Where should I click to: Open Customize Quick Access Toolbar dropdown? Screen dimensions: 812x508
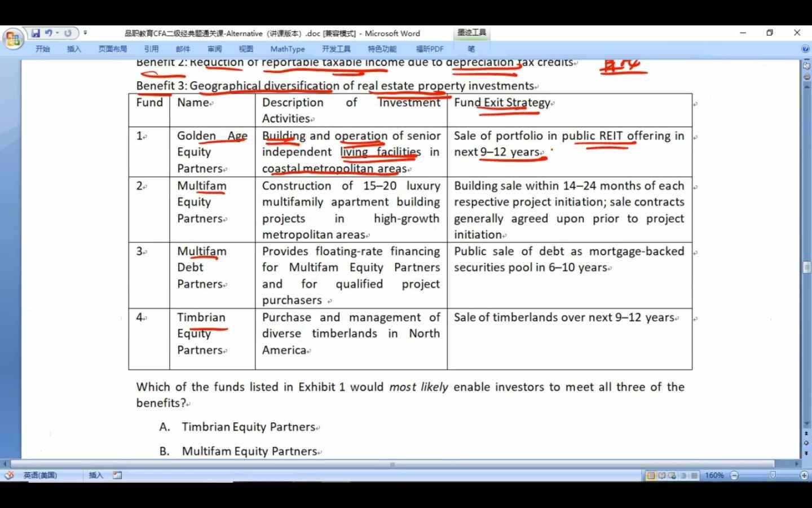pos(85,33)
